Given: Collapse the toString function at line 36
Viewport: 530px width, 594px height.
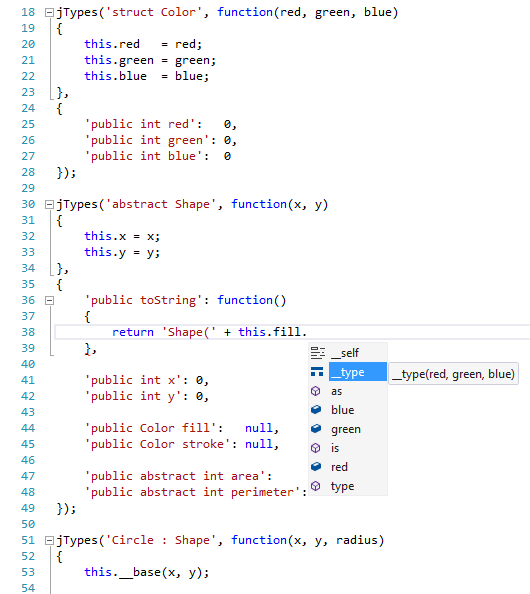Looking at the screenshot, I should [49, 301].
